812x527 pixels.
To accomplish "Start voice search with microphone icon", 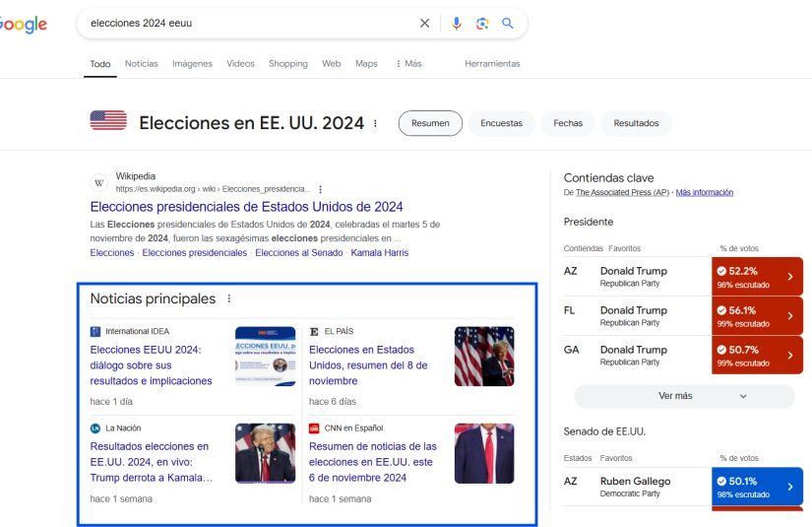I will tap(457, 24).
